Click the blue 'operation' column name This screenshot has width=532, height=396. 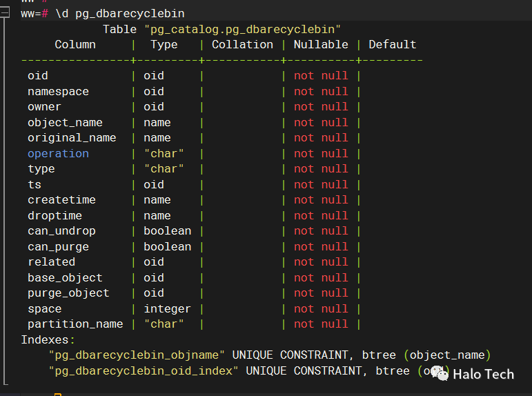point(58,153)
